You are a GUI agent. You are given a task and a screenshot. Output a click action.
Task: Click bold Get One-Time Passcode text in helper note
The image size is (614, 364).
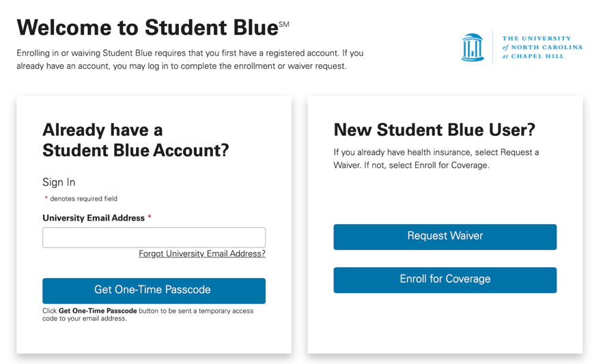[x=98, y=311]
